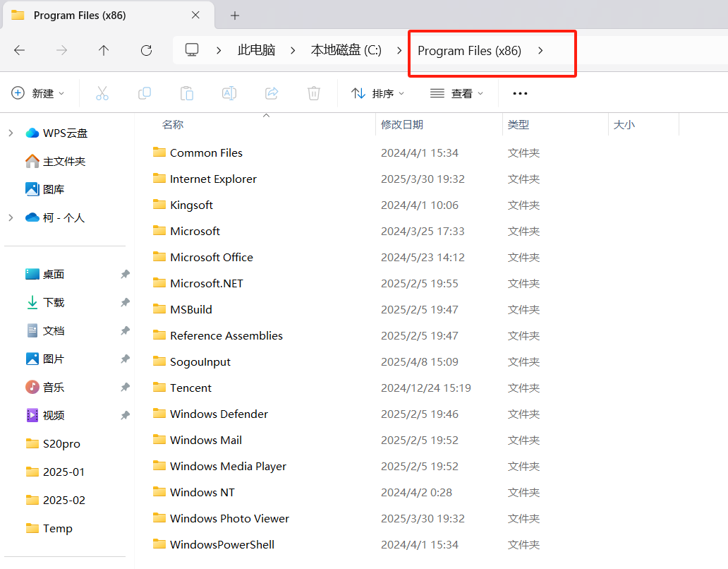Select the WindowsPowerShell folder
Screen dimensions: 728x569
(x=222, y=544)
